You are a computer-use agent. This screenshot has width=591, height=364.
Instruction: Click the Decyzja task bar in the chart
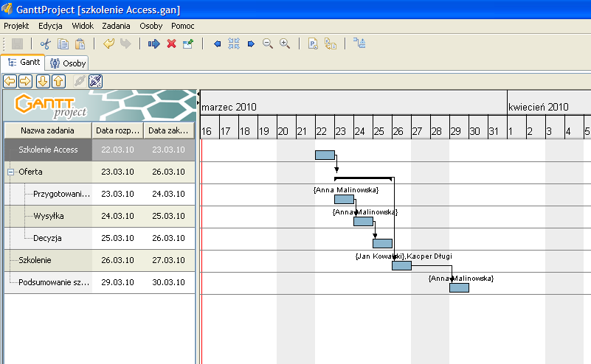383,244
